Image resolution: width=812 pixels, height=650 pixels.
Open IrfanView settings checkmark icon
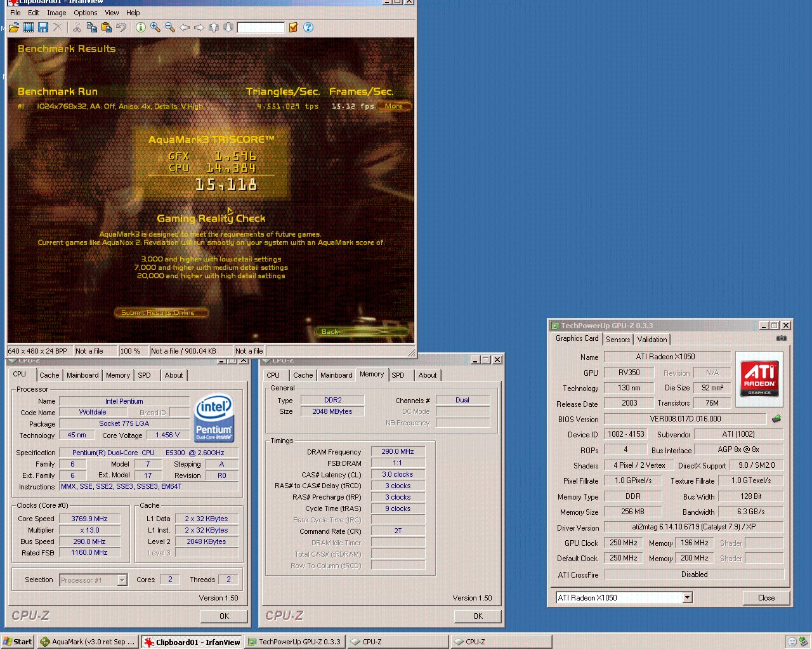[x=293, y=27]
